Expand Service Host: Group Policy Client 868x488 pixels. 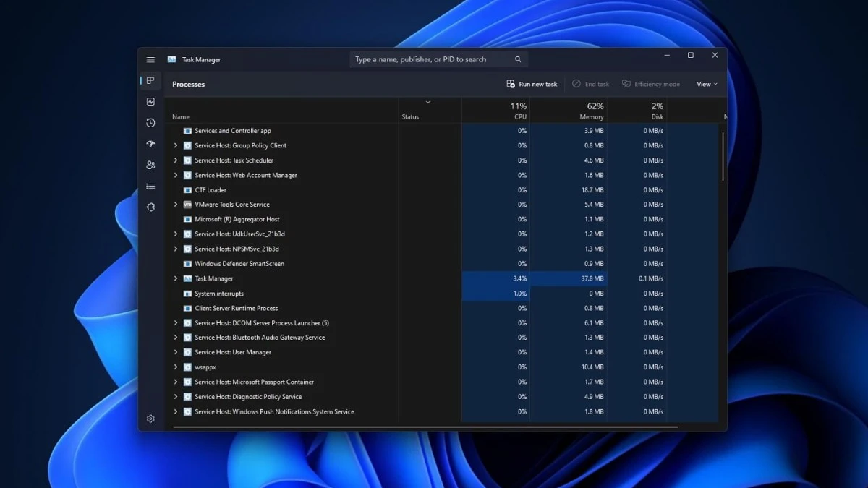[175, 145]
